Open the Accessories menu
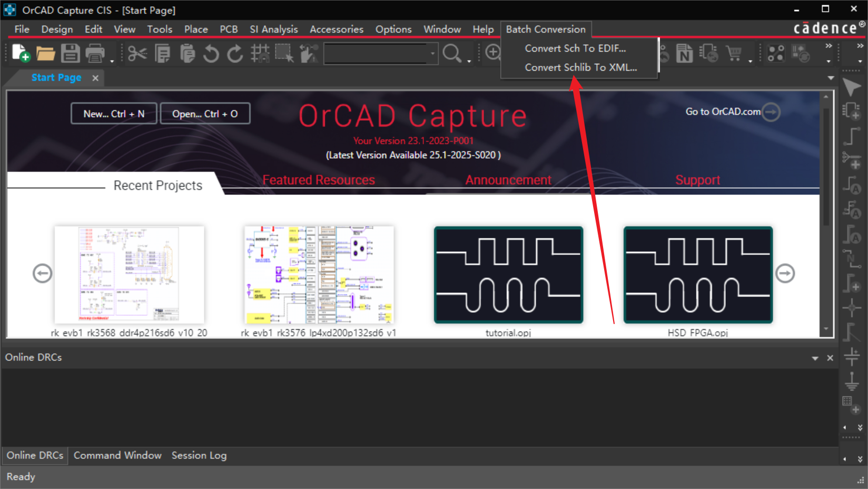Image resolution: width=868 pixels, height=489 pixels. coord(337,30)
